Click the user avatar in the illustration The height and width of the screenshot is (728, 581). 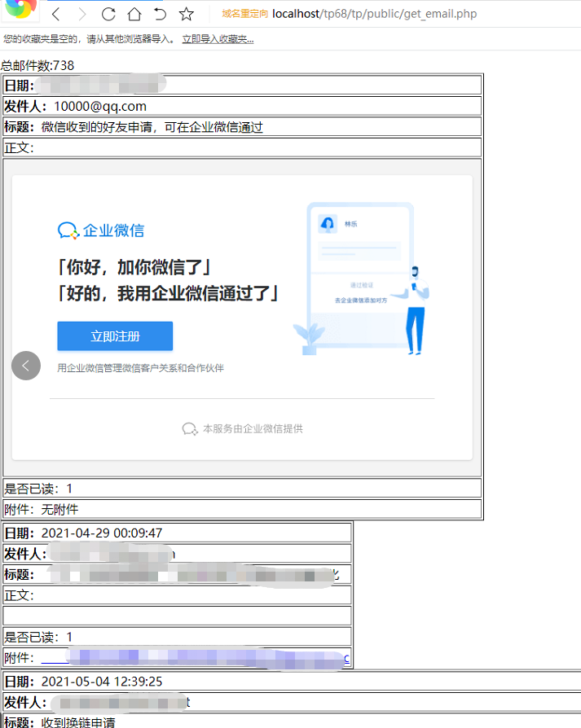(x=328, y=223)
